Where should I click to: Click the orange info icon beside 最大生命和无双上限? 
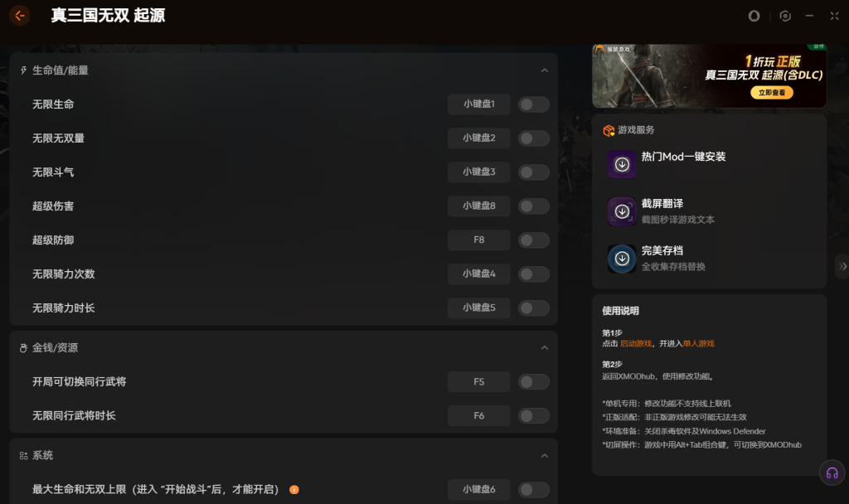(x=294, y=489)
